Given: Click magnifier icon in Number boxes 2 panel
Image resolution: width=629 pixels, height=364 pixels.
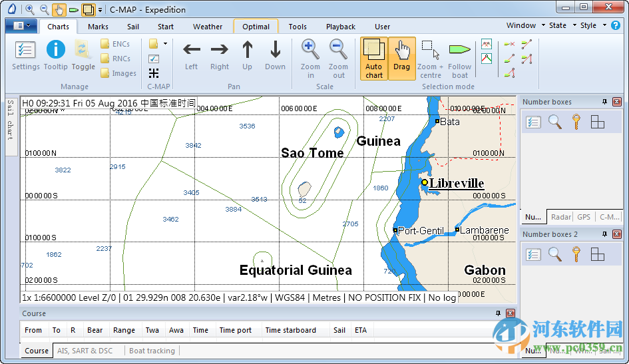Looking at the screenshot, I should point(555,254).
